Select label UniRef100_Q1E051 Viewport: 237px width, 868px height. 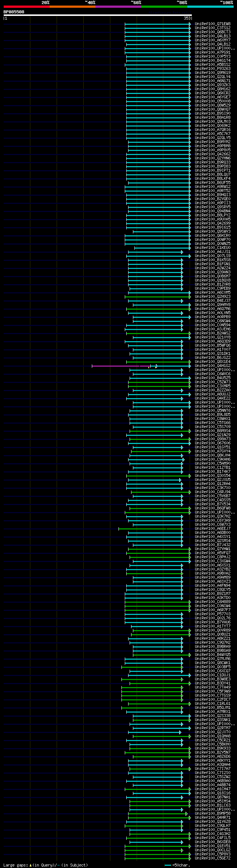[213, 846]
